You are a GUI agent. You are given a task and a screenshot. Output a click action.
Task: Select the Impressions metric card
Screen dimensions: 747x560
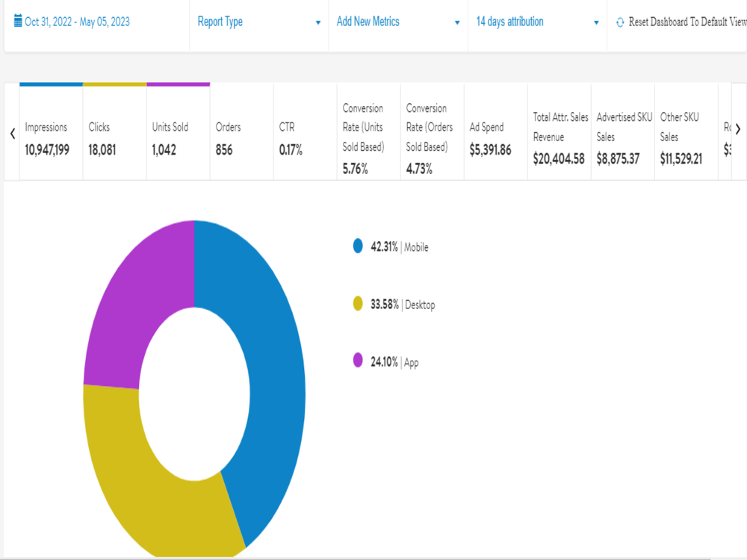click(x=51, y=131)
